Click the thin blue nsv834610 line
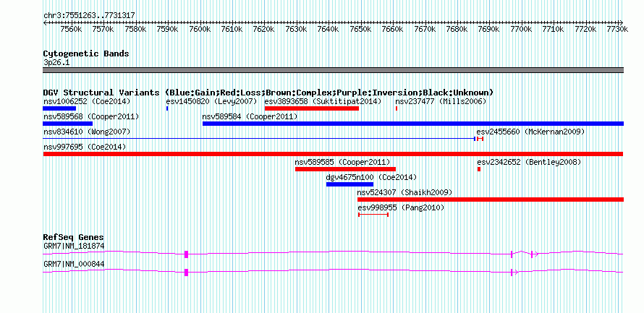The width and height of the screenshot is (644, 313). 259,139
